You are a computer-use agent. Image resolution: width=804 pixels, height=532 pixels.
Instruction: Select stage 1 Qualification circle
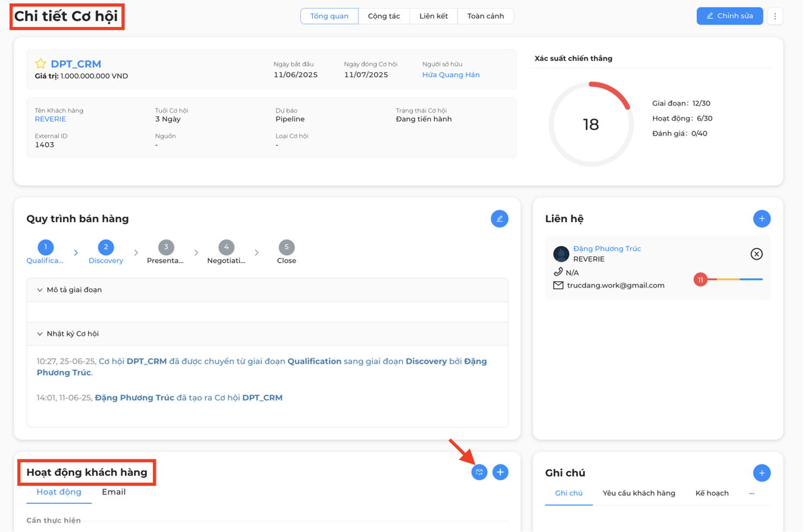(46, 247)
